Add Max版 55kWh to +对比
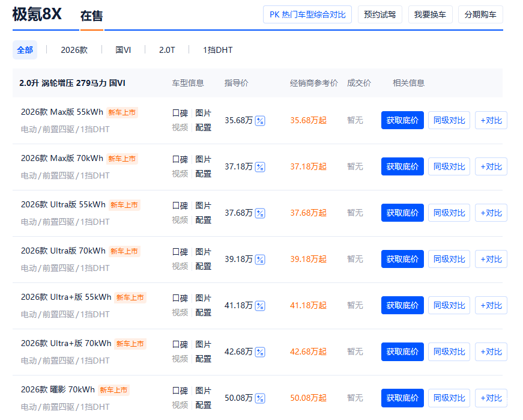This screenshot has height=420, width=523. [x=491, y=120]
